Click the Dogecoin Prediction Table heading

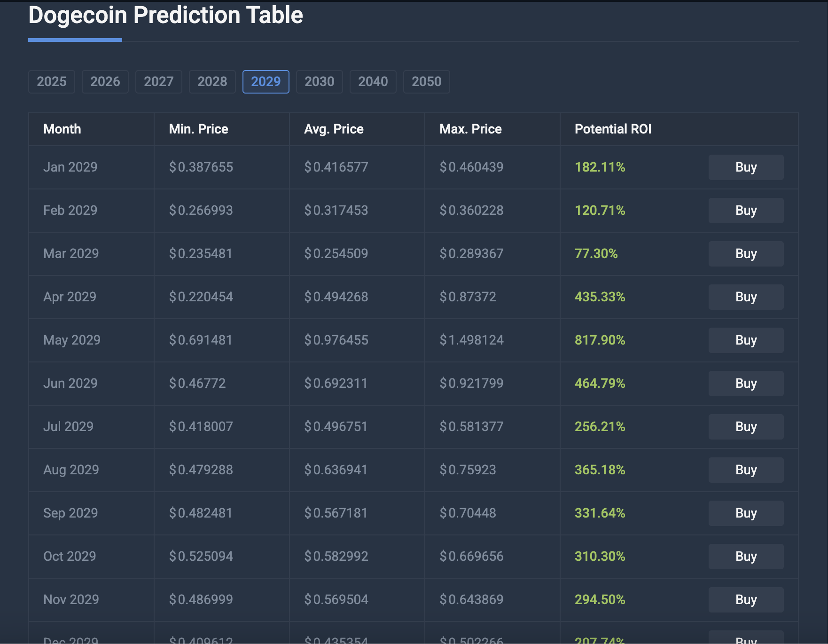pos(165,15)
